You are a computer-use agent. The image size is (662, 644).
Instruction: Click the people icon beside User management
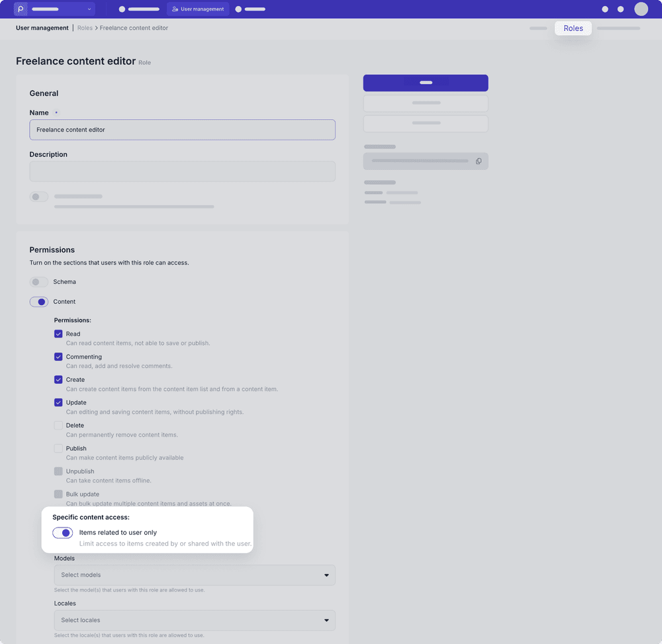click(175, 9)
